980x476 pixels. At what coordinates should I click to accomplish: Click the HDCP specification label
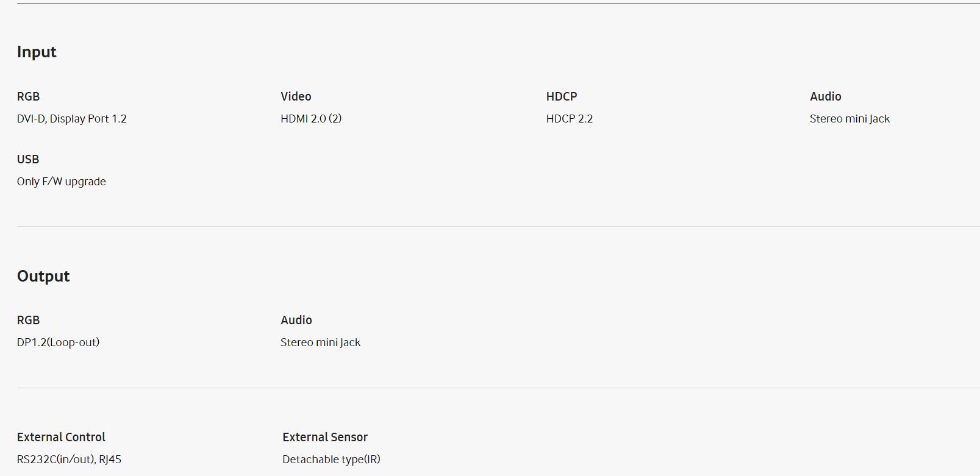pos(562,96)
